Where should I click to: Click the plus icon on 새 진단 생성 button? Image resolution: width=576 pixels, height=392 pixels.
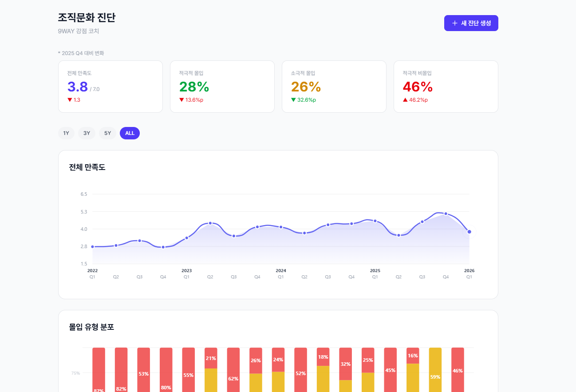[454, 23]
